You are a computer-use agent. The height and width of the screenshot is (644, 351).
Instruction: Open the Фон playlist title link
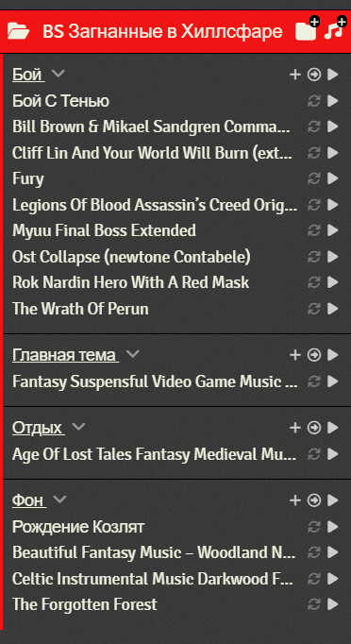click(x=28, y=500)
